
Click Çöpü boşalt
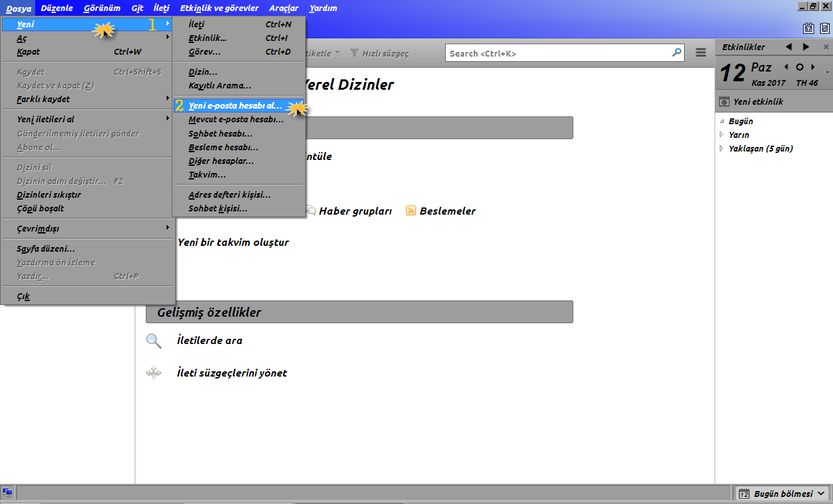[88, 208]
